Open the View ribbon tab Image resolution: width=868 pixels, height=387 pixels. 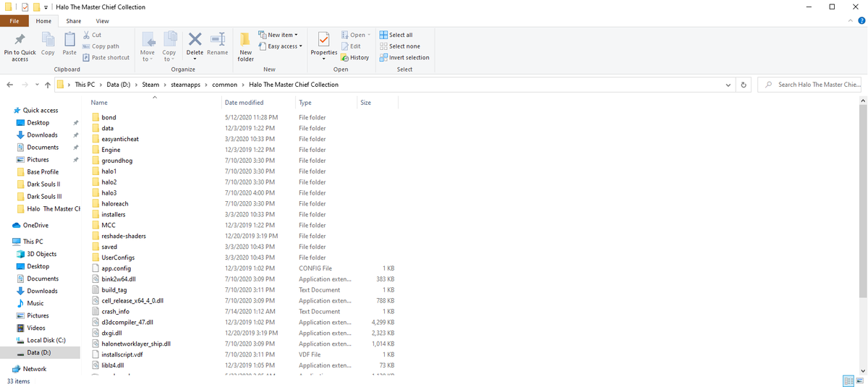pyautogui.click(x=102, y=21)
